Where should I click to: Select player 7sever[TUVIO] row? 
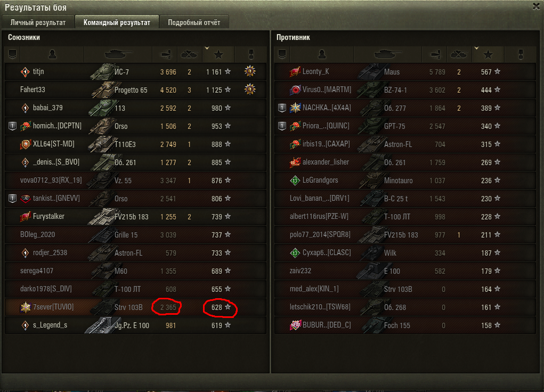coord(136,307)
